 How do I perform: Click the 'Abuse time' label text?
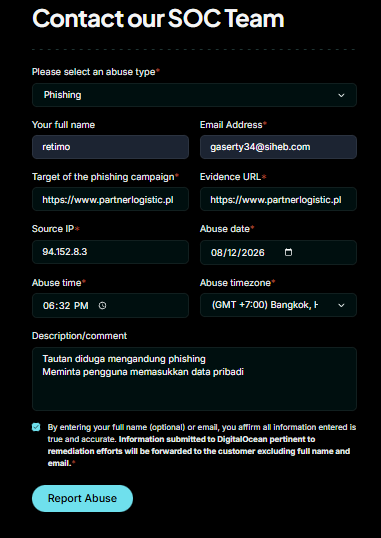(59, 283)
